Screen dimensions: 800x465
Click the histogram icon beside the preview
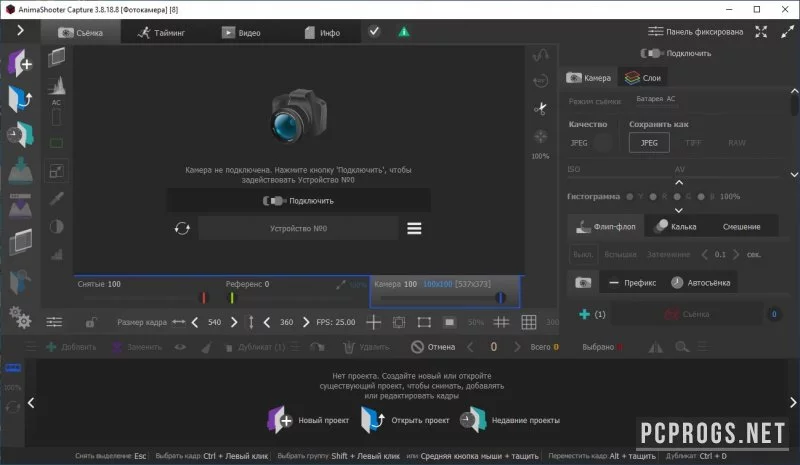57,85
